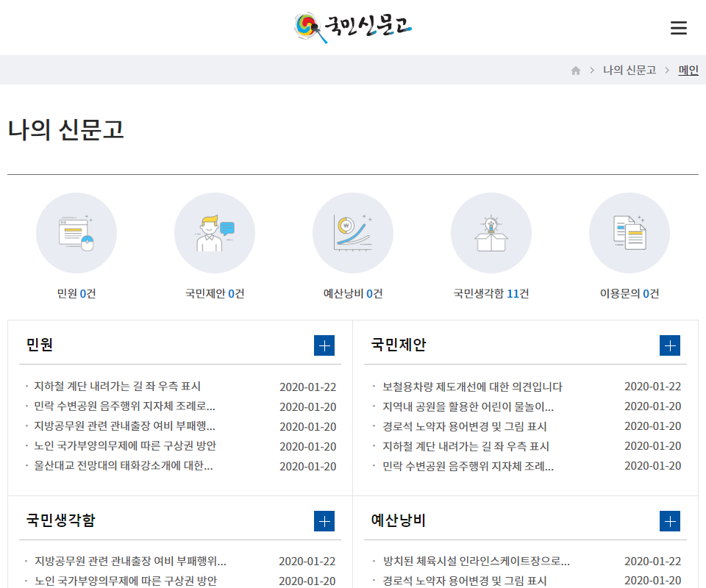Open 국민생각함 post 지방공무원 관련 관내출장
This screenshot has width=706, height=588.
coord(130,562)
